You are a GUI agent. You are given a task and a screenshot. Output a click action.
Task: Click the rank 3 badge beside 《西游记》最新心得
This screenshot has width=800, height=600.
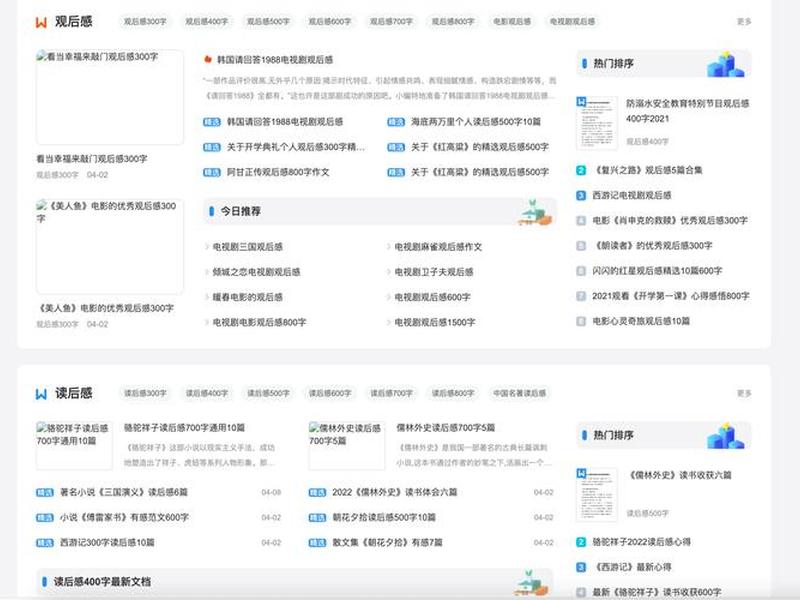(581, 567)
